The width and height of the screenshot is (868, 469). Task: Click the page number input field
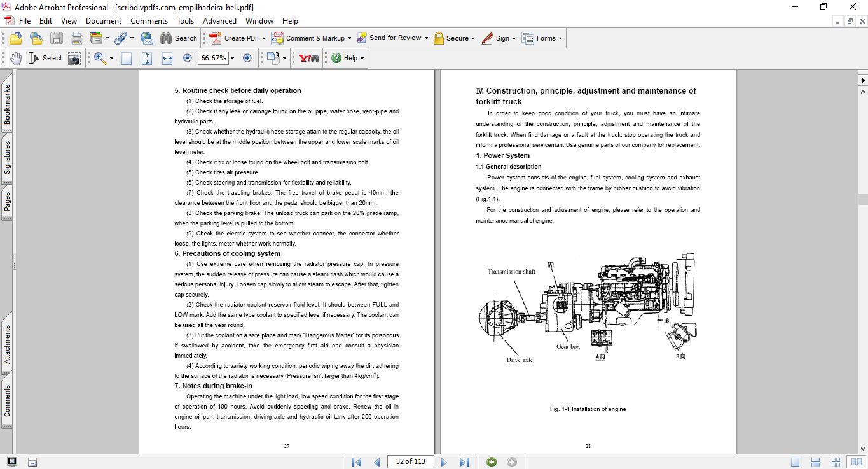pos(410,461)
